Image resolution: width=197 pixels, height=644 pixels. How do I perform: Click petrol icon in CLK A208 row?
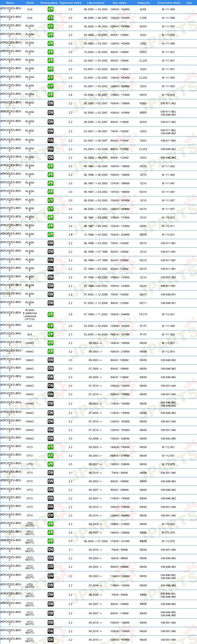[50, 9]
